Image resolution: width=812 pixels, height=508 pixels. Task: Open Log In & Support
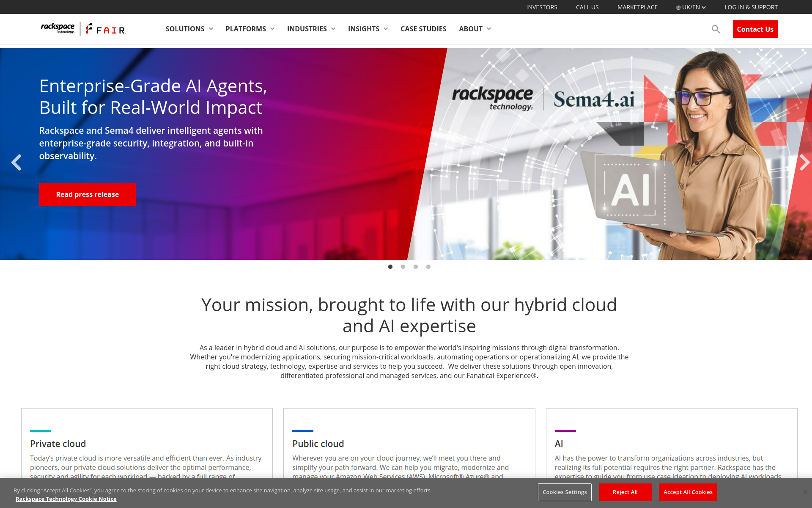coord(751,7)
